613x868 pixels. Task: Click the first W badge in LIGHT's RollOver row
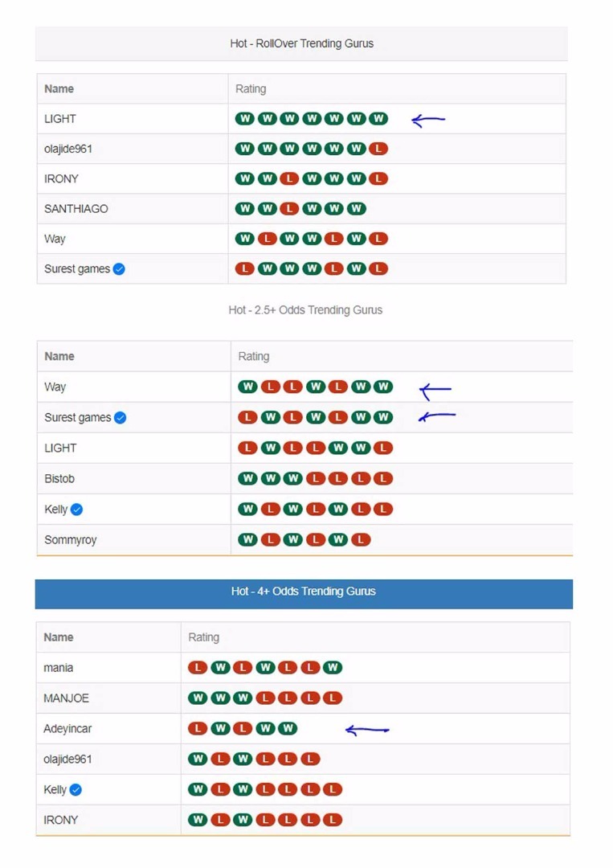pos(245,118)
